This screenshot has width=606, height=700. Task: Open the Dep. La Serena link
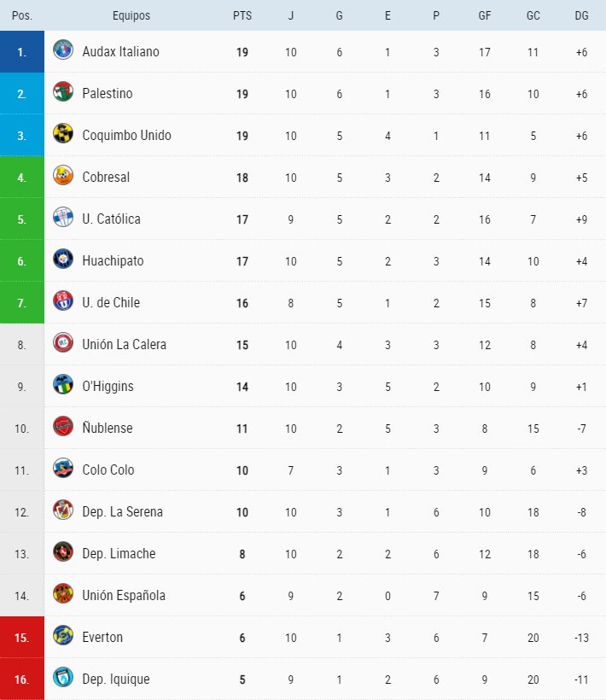pyautogui.click(x=122, y=511)
